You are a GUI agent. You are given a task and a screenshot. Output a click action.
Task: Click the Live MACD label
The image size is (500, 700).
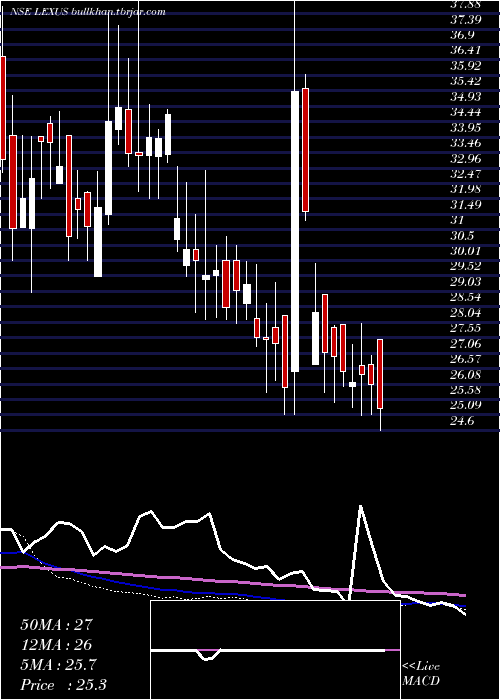tap(421, 674)
